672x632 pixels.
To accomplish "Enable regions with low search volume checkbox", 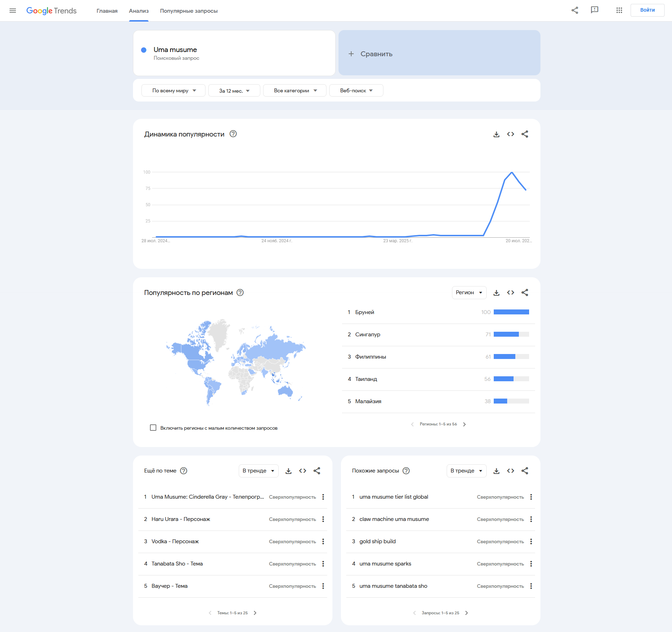I will click(x=153, y=428).
